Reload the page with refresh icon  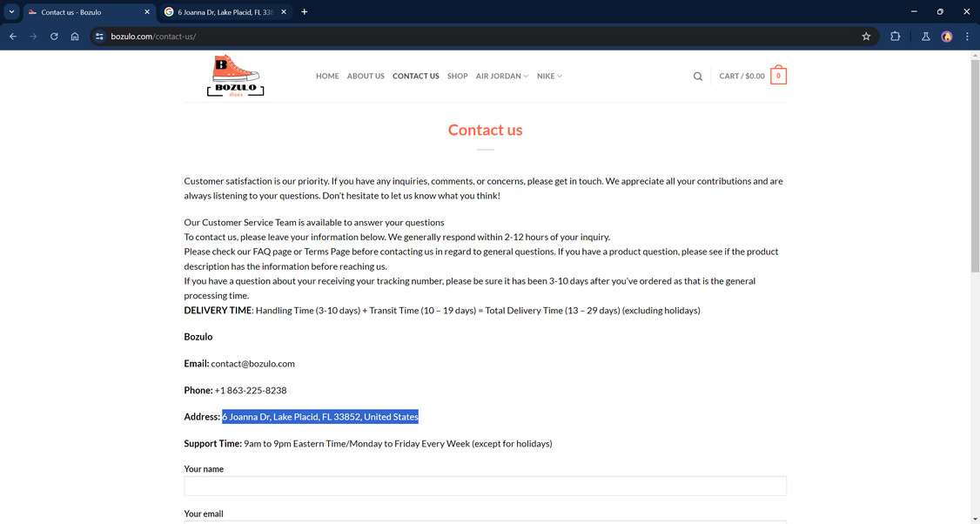click(x=54, y=37)
